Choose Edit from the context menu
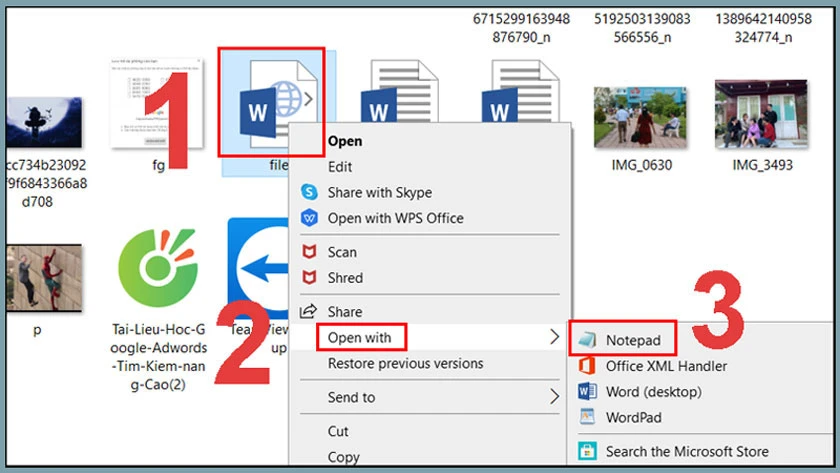This screenshot has height=473, width=840. 340,167
